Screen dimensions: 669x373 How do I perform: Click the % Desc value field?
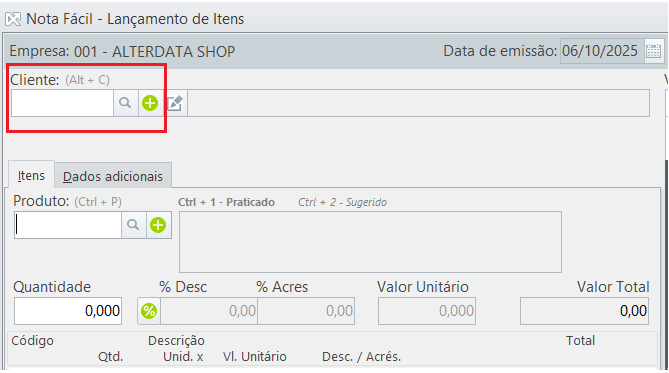click(x=209, y=311)
